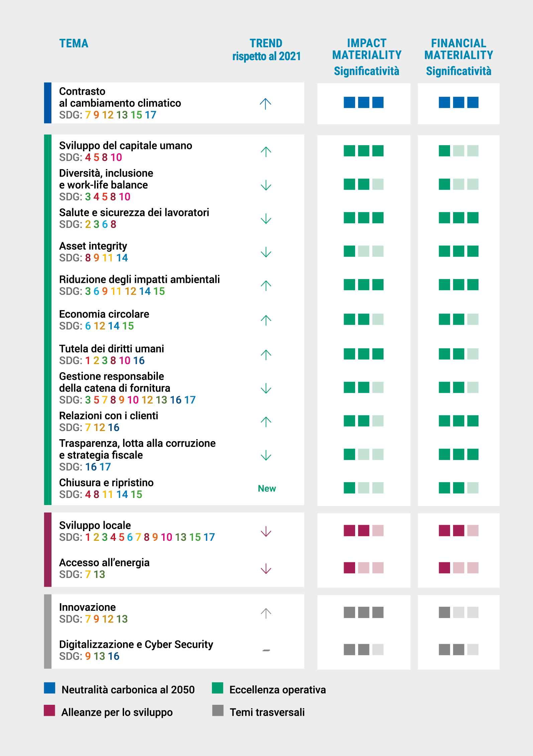Click the down arrow beside Salute e sicurezza dei lavoratori

click(266, 219)
